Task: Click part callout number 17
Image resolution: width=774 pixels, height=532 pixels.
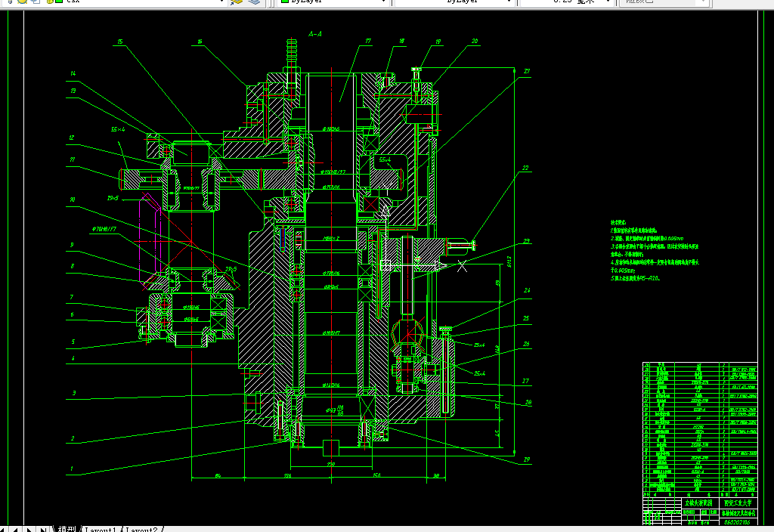Action: click(x=368, y=42)
